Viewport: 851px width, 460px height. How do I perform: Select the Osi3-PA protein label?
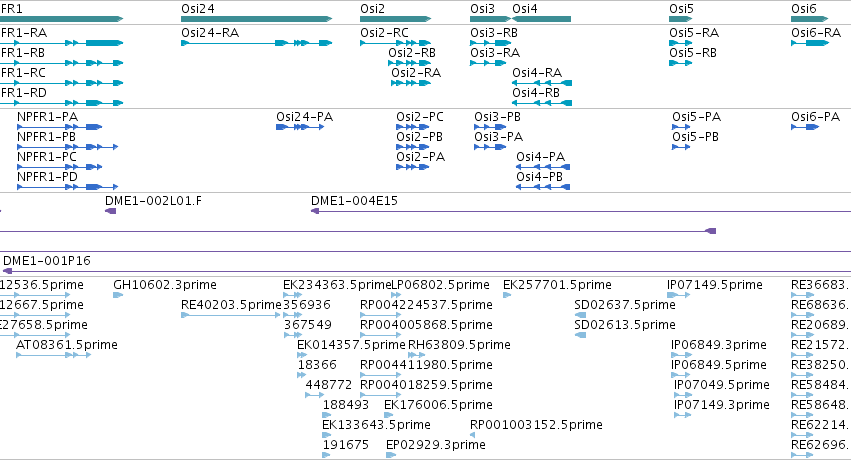click(499, 137)
